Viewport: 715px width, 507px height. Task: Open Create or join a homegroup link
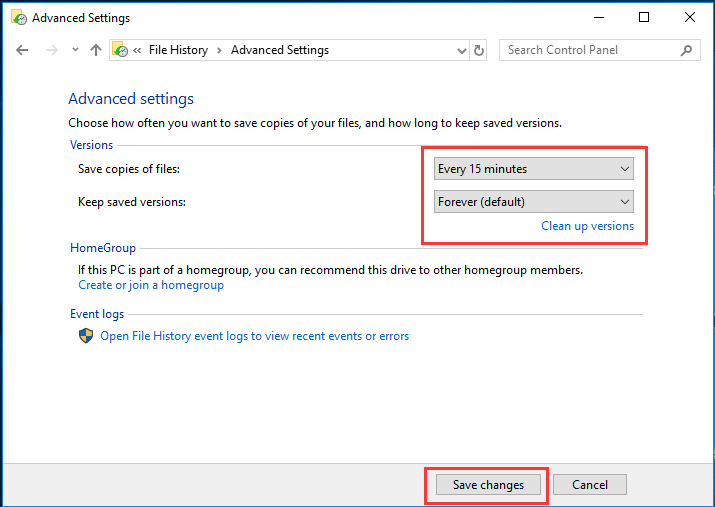tap(151, 285)
